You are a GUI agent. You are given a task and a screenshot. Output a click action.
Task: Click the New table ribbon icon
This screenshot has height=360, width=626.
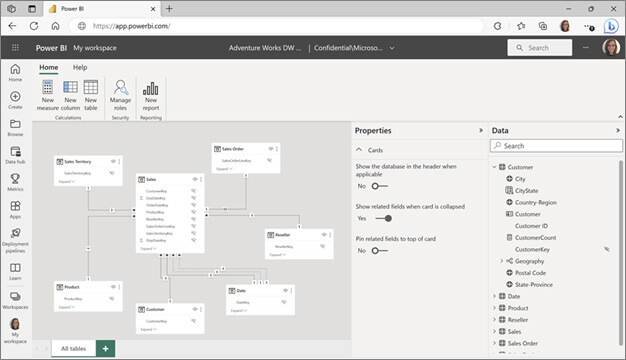tap(91, 87)
